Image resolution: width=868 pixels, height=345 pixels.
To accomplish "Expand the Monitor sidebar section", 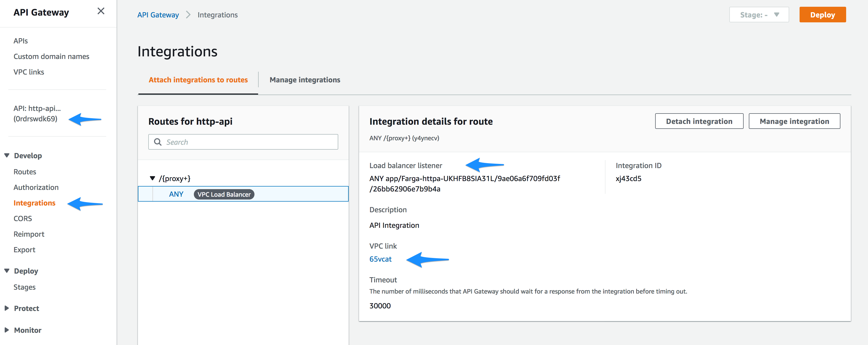I will pos(7,330).
